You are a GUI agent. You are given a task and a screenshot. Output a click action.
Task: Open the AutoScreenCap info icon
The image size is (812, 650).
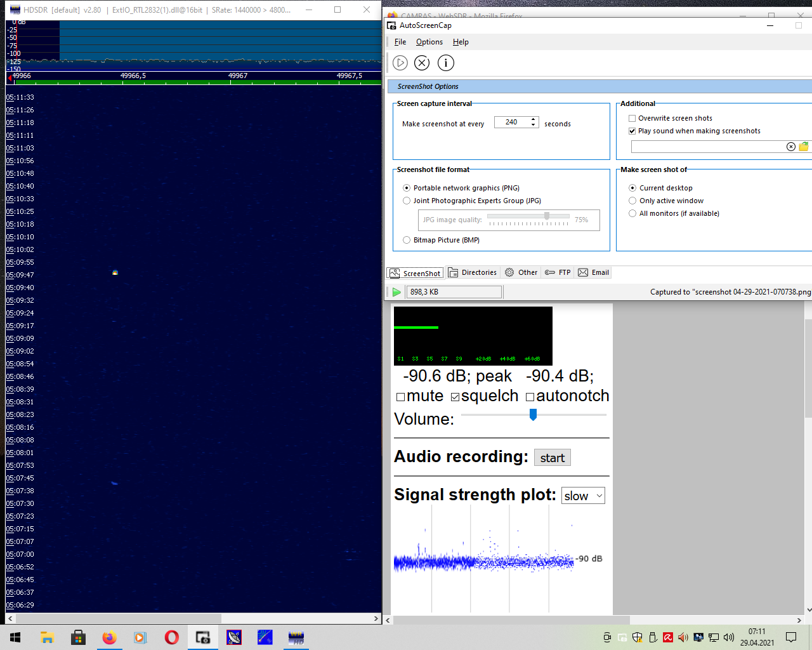coord(446,63)
